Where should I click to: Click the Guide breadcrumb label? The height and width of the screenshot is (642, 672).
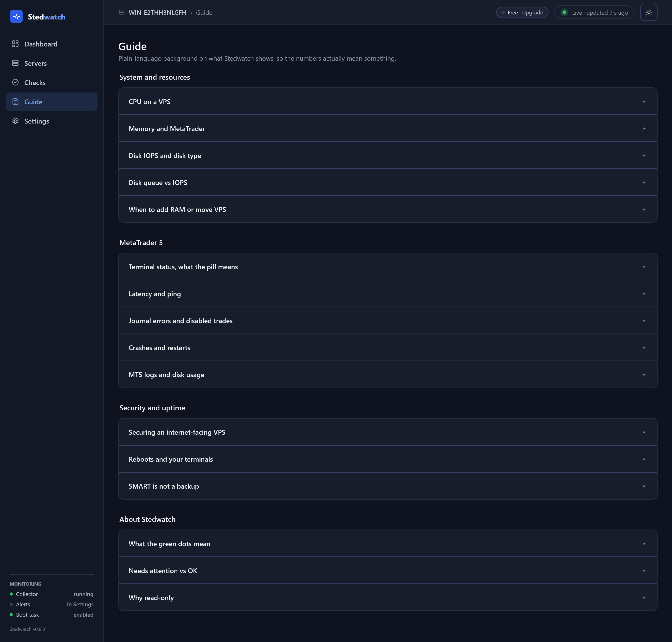coord(204,12)
